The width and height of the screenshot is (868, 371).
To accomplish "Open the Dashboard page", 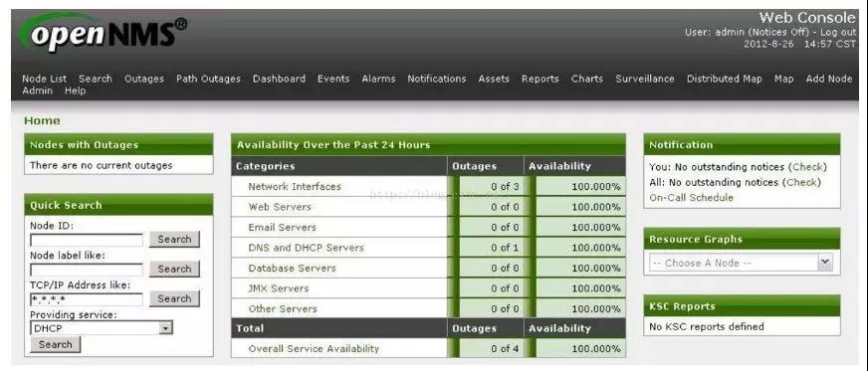I will pos(279,79).
